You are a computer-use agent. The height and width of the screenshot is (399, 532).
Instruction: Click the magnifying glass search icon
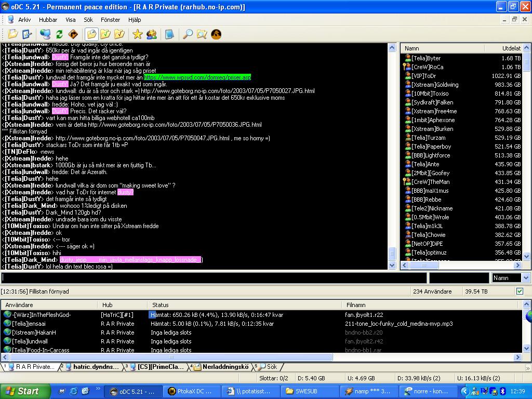click(x=188, y=34)
